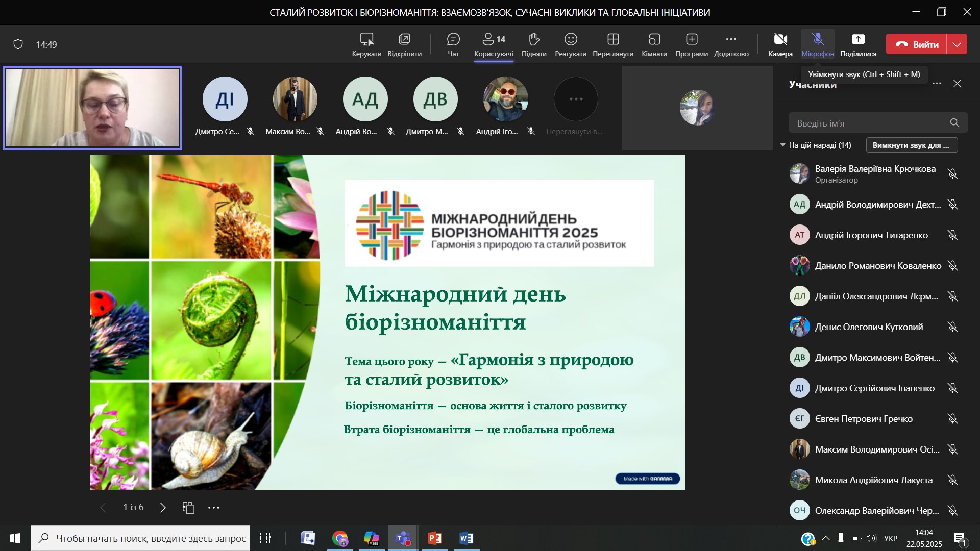Open the Переглянути view menu
The height and width of the screenshot is (551, 980).
click(613, 44)
